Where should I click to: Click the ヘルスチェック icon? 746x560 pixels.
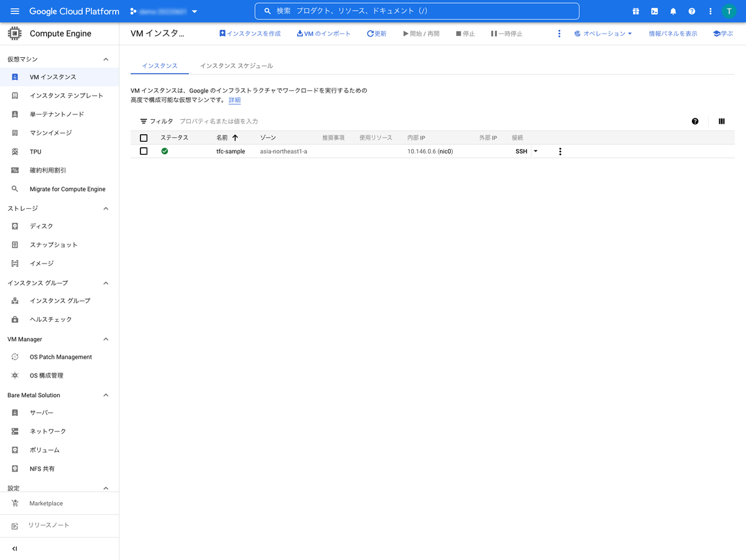pyautogui.click(x=15, y=319)
